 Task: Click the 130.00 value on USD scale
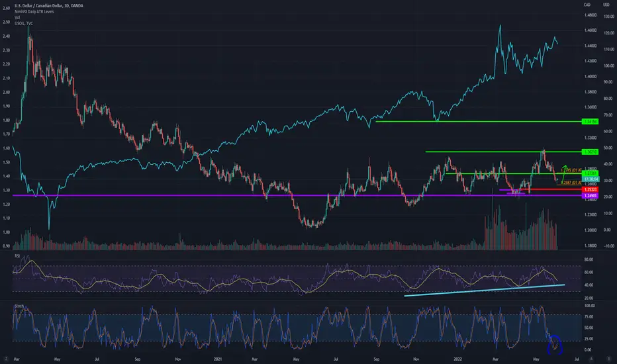[x=609, y=17]
